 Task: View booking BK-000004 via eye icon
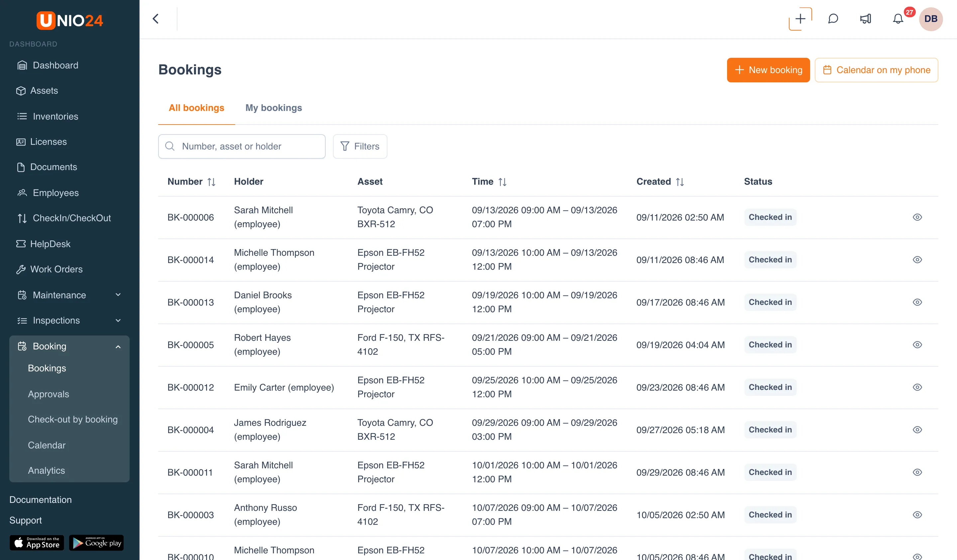[917, 430]
